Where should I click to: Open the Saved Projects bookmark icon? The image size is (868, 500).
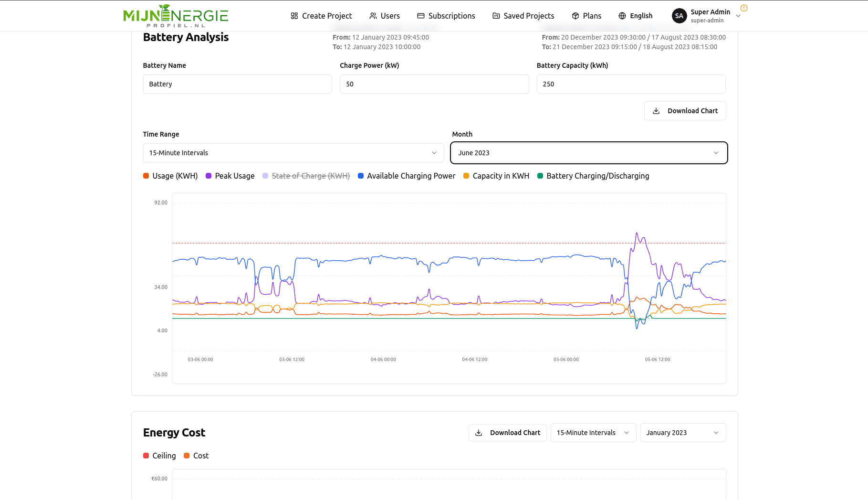(x=496, y=15)
